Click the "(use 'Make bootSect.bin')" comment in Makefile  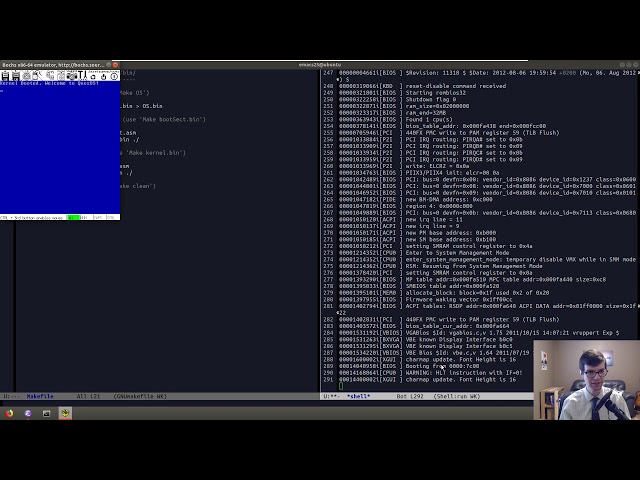pyautogui.click(x=164, y=120)
